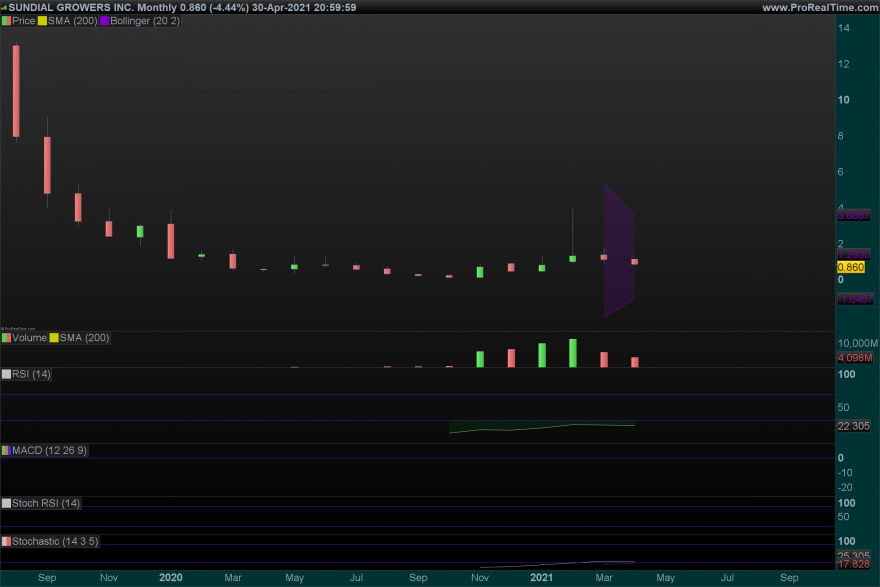
Task: Click the MACD (12 26 9) legend swatch
Action: [6, 450]
